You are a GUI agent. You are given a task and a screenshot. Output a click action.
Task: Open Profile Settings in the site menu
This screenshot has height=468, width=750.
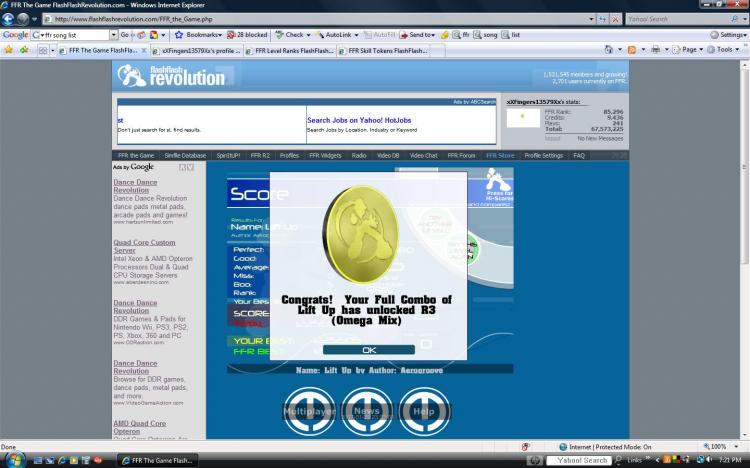[x=543, y=156]
